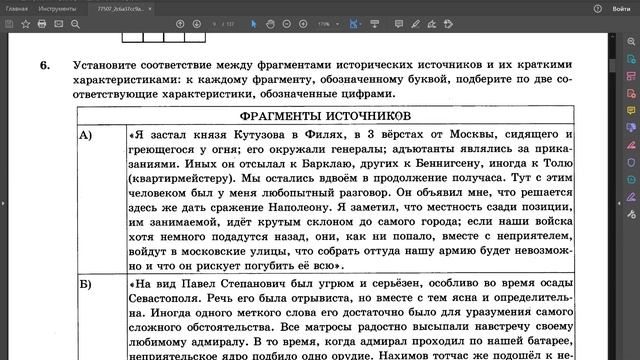Viewport: 640px width, 360px height.
Task: Click the word Наполеону in fragment А
Action: coord(300,207)
